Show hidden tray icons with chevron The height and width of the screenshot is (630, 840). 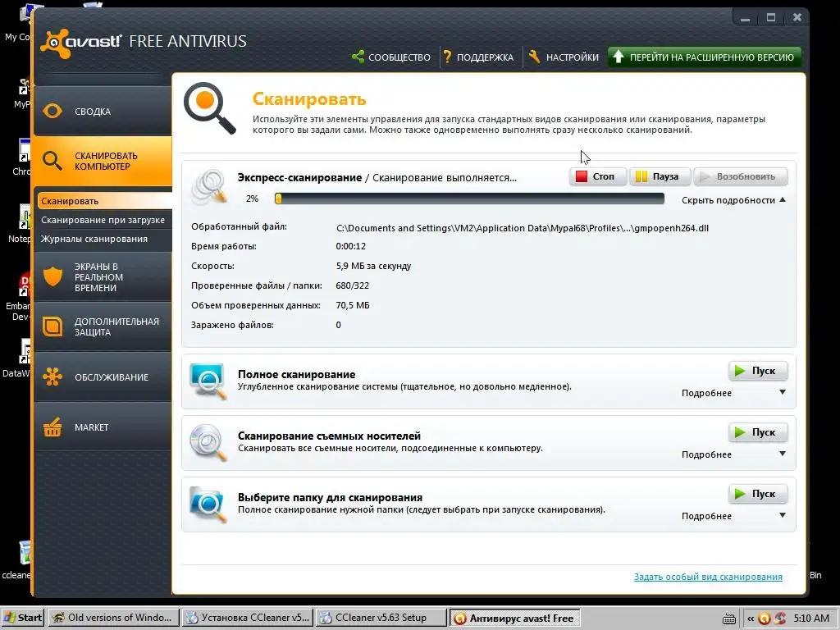click(751, 619)
